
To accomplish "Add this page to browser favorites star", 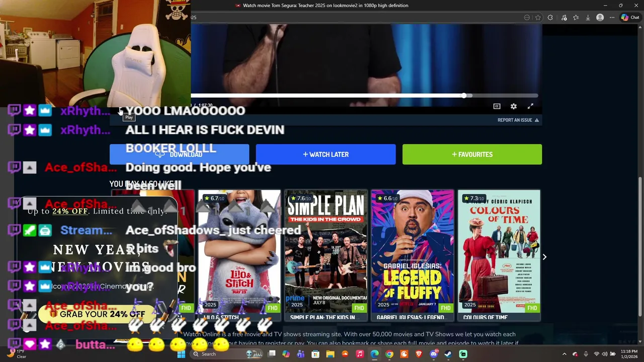I will pyautogui.click(x=538, y=17).
